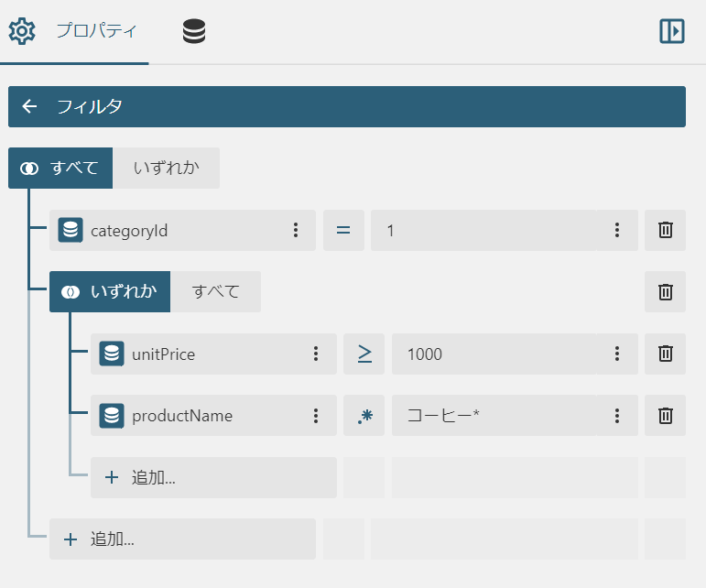Select nested すべて condition
This screenshot has width=706, height=588.
tap(216, 292)
